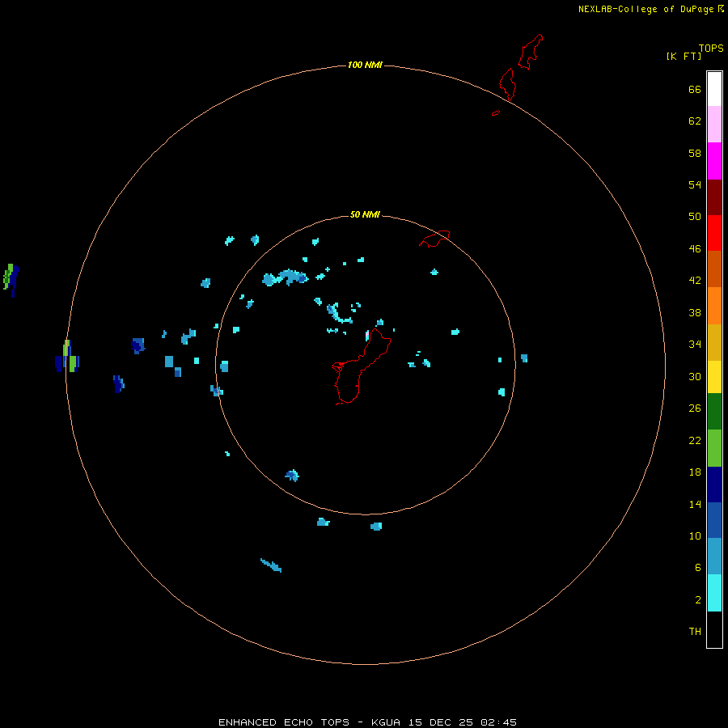
Task: Click the legend value 10
Action: [x=695, y=536]
